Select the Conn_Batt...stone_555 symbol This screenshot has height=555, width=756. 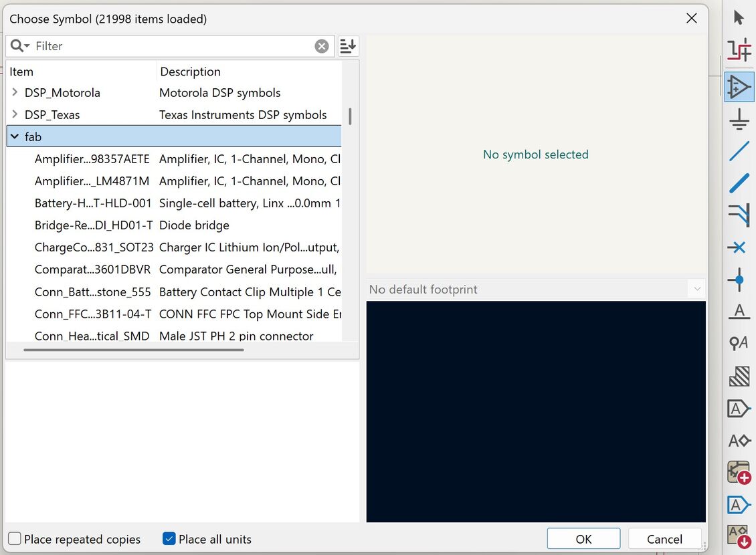(x=92, y=292)
